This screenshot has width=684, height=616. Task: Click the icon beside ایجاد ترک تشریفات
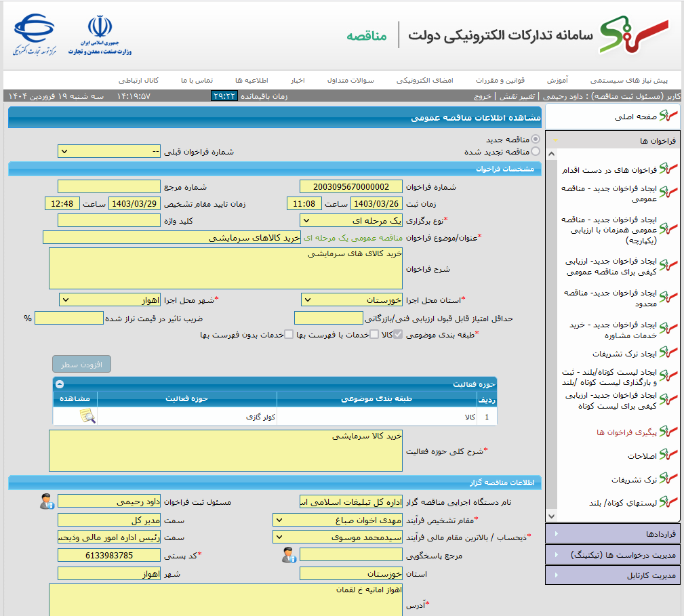pos(668,352)
